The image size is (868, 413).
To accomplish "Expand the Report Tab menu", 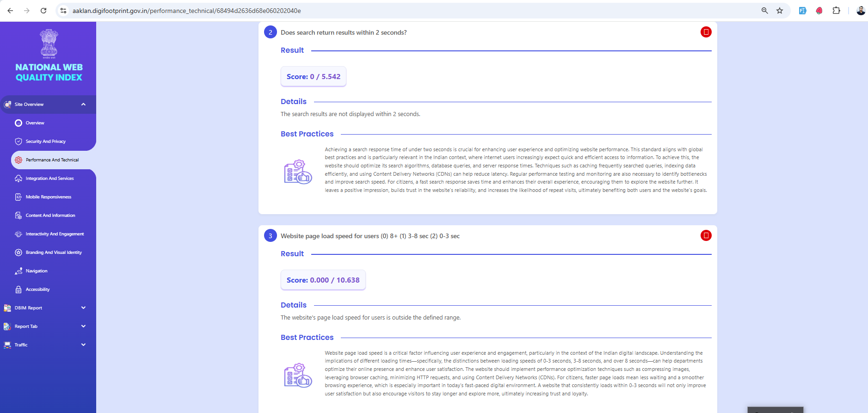I will click(x=83, y=327).
